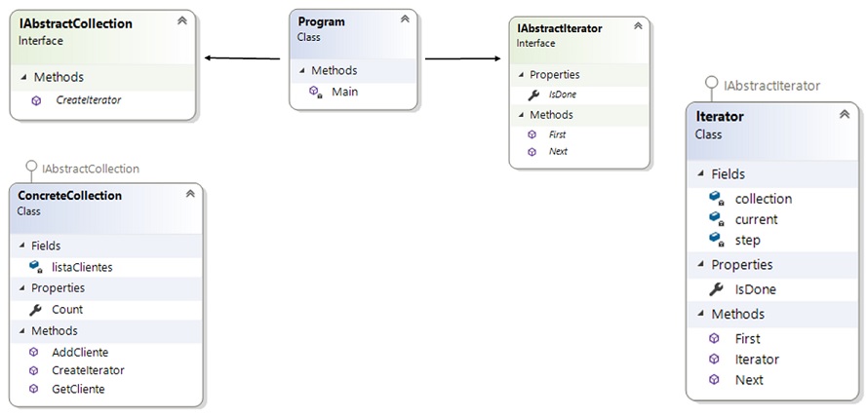Click the step field icon in Iterator
Image resolution: width=868 pixels, height=417 pixels.
click(717, 240)
